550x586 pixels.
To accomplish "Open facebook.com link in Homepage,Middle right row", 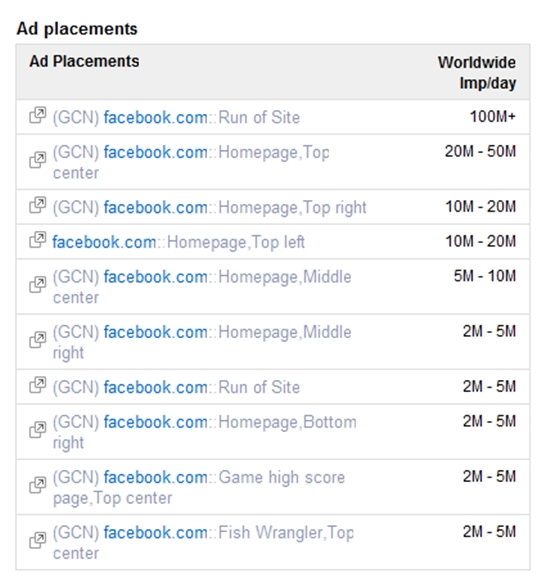I will [155, 332].
